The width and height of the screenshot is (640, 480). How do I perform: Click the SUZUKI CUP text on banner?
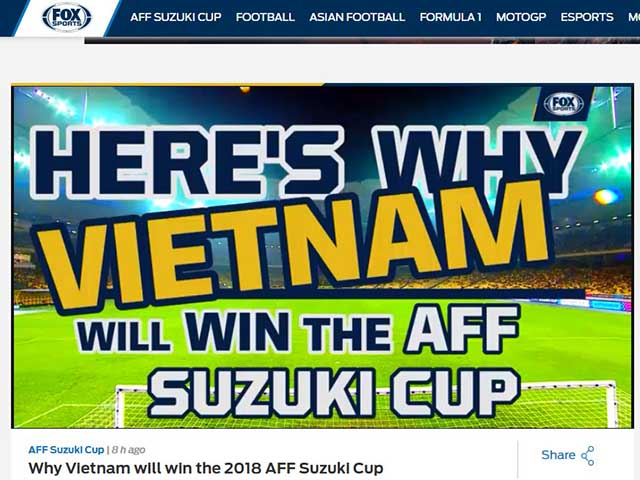pyautogui.click(x=334, y=393)
